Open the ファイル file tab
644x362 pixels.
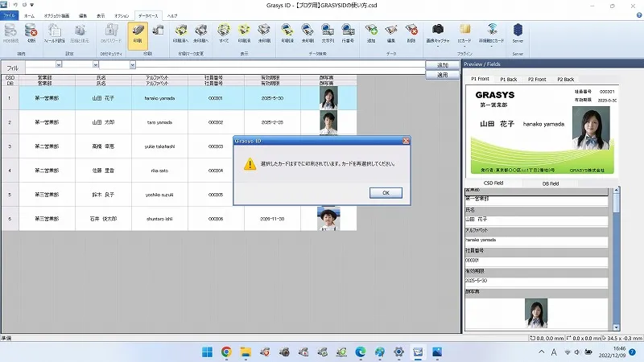[9, 15]
